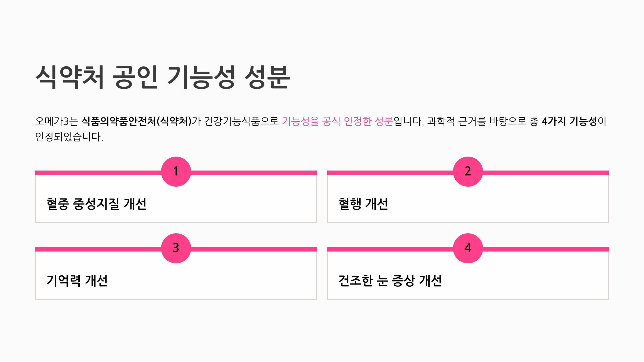644x362 pixels.
Task: Click the word 건강기능식품으로 in the paragraph
Action: (241, 121)
